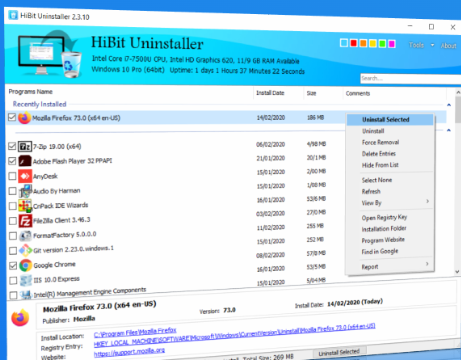Open the Install Location path link
This screenshot has height=360, width=461.
(x=135, y=332)
